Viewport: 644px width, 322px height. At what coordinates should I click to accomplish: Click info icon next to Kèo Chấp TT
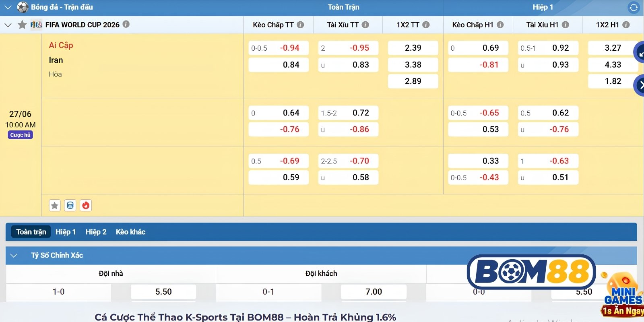coord(300,25)
